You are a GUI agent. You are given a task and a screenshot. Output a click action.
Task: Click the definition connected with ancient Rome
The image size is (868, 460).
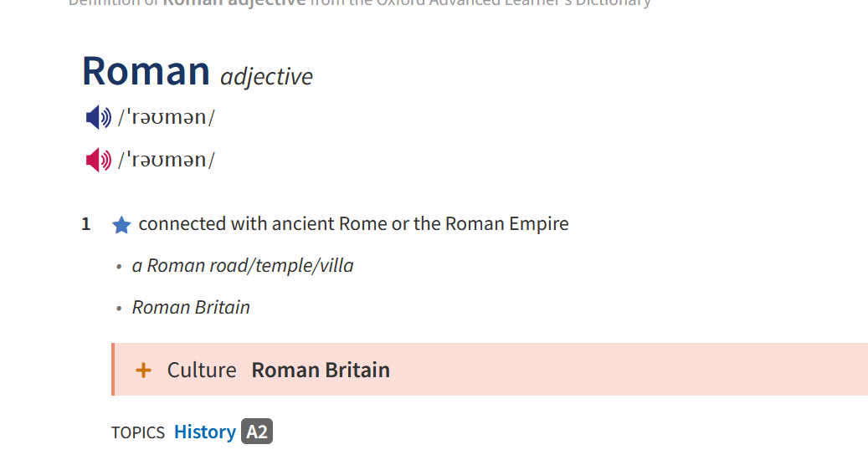(353, 223)
